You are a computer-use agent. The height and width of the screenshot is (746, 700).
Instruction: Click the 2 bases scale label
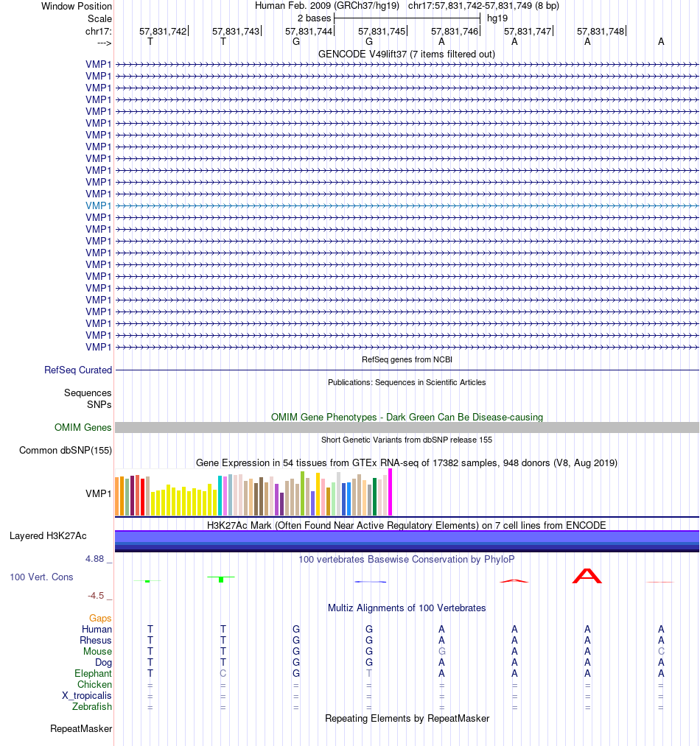coord(314,18)
